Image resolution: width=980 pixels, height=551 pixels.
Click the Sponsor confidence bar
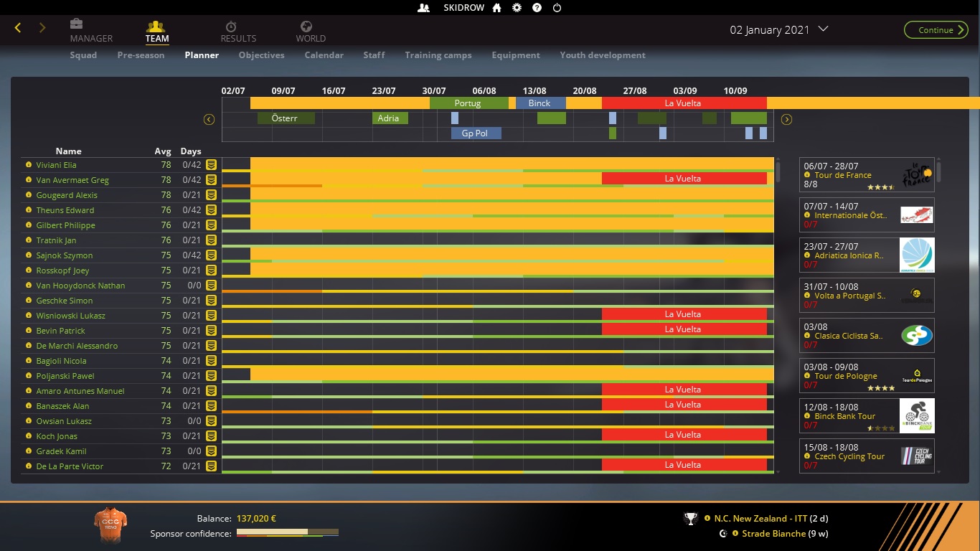288,533
